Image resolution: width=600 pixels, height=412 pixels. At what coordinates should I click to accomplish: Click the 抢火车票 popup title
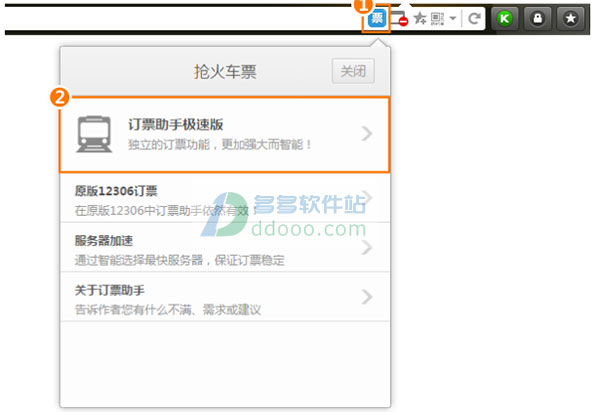pos(225,72)
